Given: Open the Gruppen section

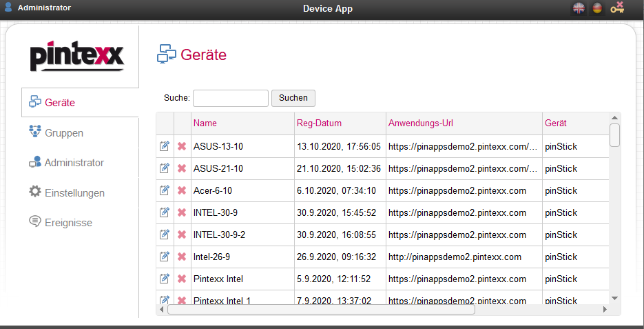Looking at the screenshot, I should pos(63,133).
